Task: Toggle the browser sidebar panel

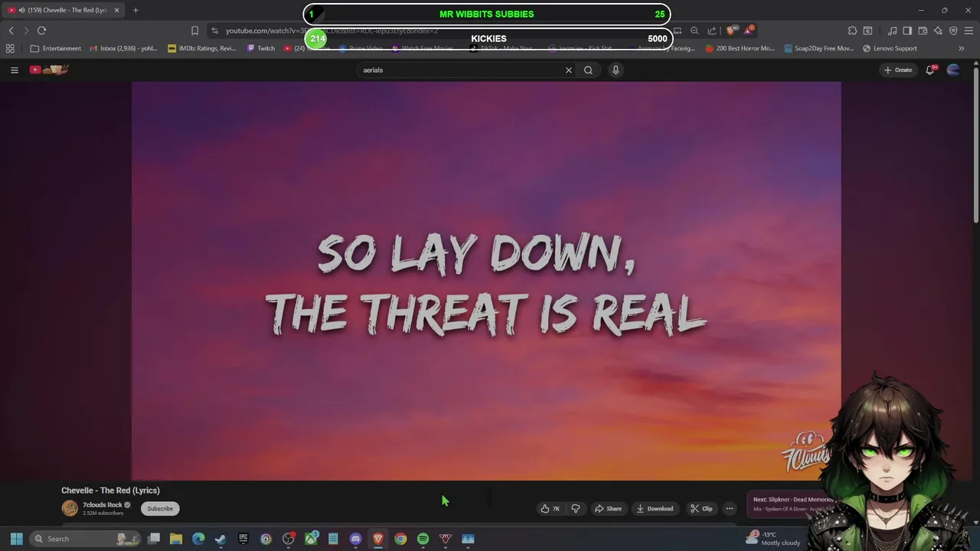Action: pos(907,31)
